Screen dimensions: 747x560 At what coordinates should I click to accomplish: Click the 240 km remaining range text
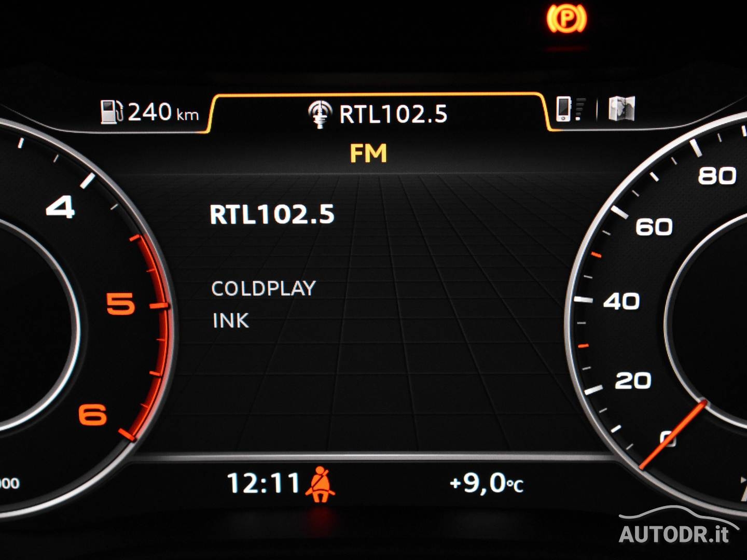point(163,112)
